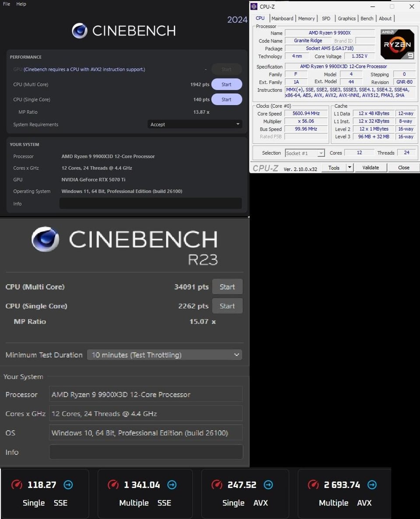Select the Graphics tab in CPU-Z
Screen dimensions: 420x519
click(x=346, y=18)
